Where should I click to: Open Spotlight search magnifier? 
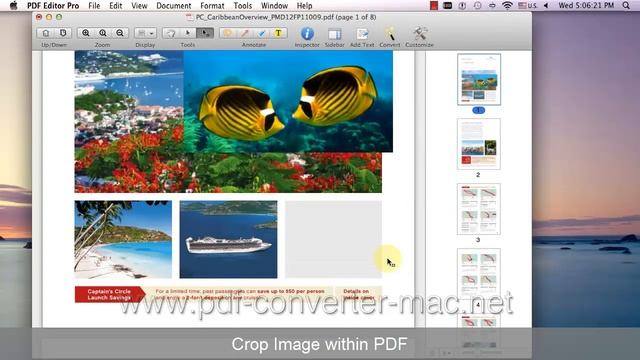(626, 5)
